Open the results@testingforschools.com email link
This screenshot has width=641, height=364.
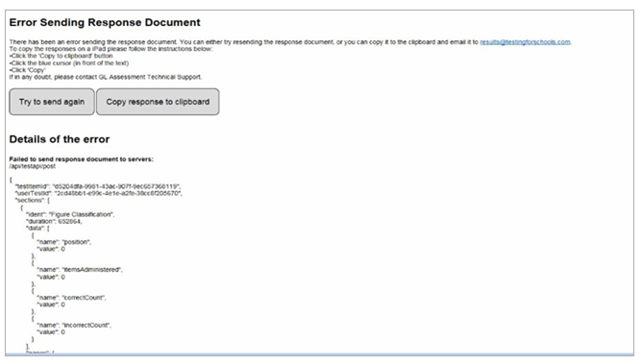point(525,42)
